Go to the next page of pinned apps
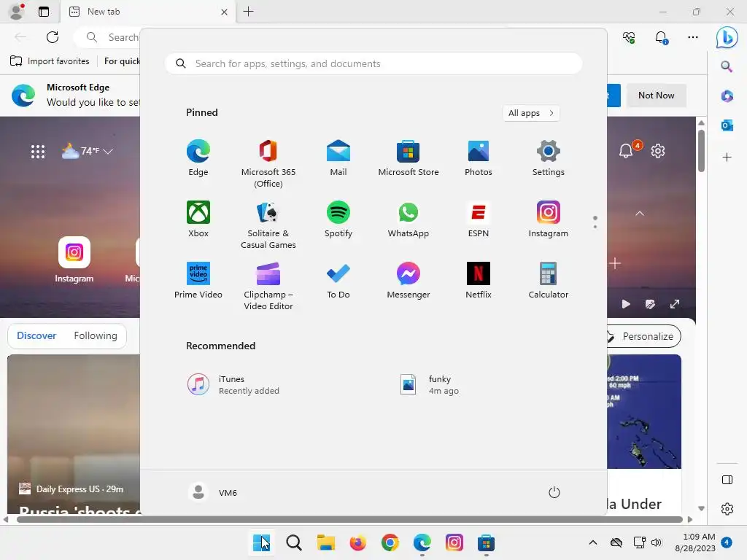The height and width of the screenshot is (560, 747). coord(595,227)
